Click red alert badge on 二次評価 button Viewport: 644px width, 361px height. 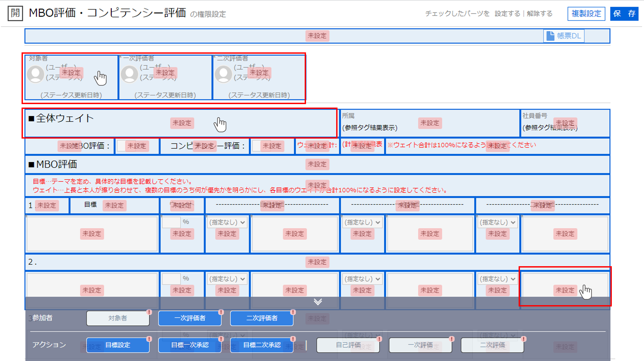(523, 339)
